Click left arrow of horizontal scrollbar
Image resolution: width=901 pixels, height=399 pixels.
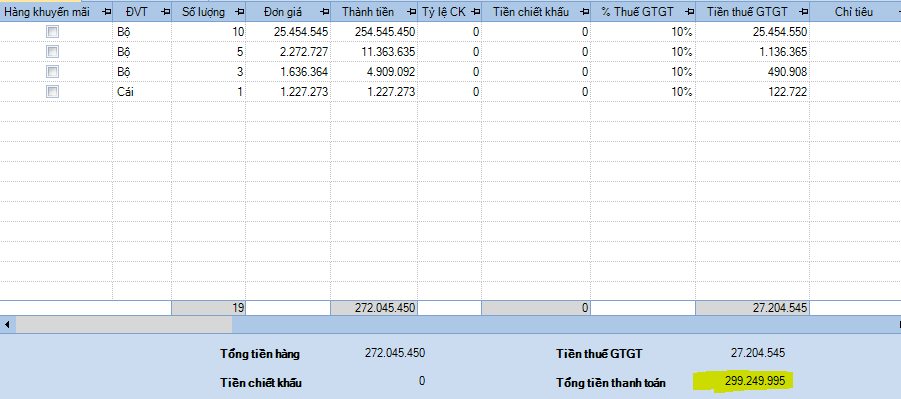[x=6, y=325]
